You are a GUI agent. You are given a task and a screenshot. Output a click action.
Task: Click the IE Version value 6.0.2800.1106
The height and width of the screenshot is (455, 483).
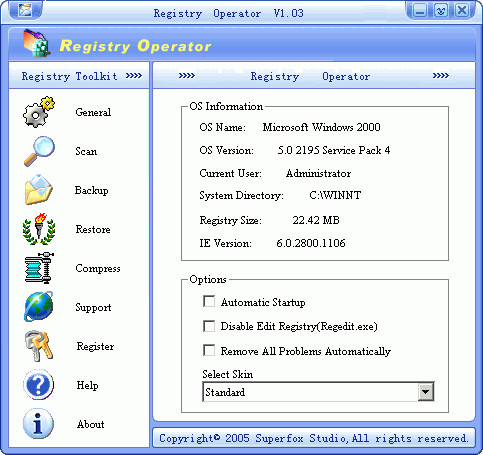point(311,243)
